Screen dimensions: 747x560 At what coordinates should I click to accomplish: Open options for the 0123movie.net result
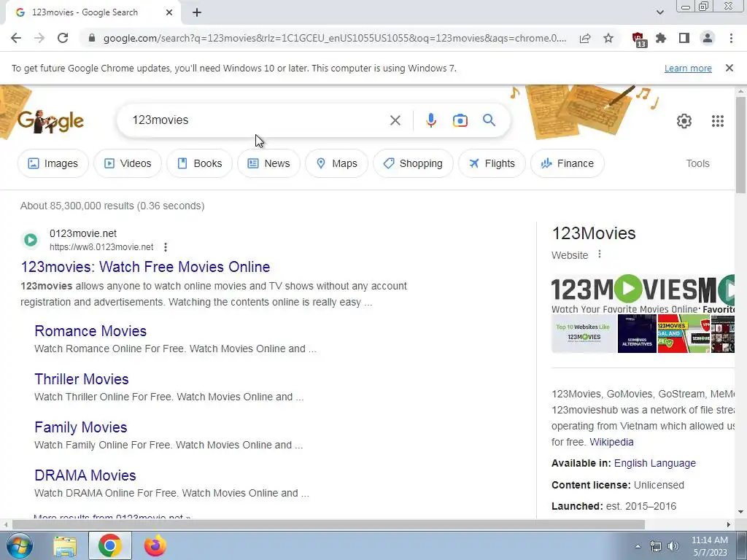166,247
